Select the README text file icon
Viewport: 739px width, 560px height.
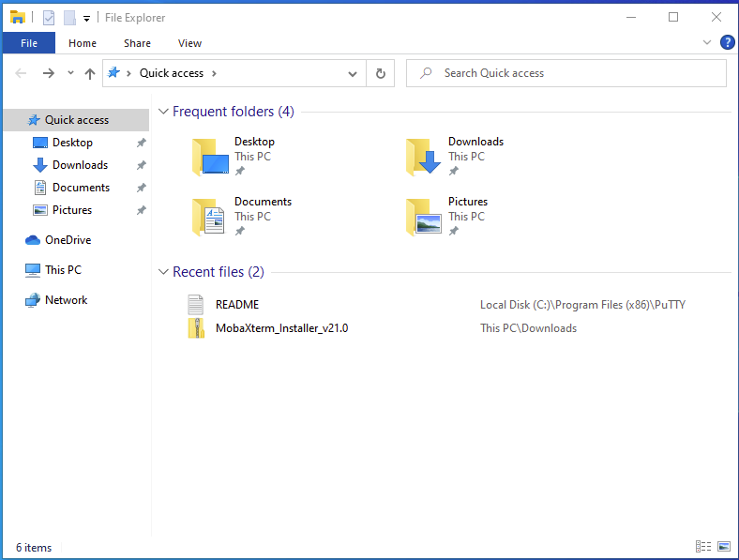(196, 305)
